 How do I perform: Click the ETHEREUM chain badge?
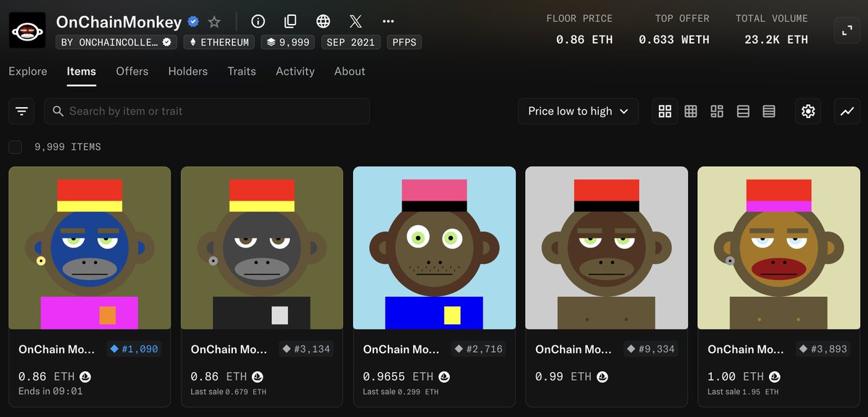(x=219, y=42)
